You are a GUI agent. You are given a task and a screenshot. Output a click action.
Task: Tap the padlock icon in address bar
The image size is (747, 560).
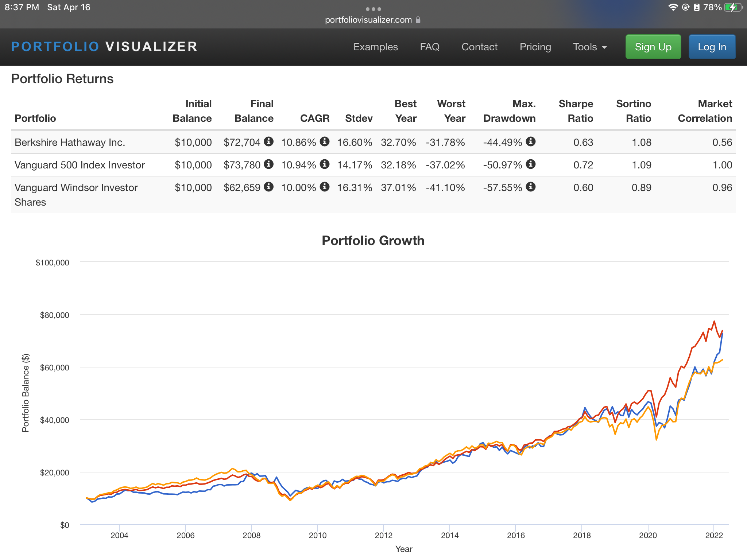tap(418, 20)
